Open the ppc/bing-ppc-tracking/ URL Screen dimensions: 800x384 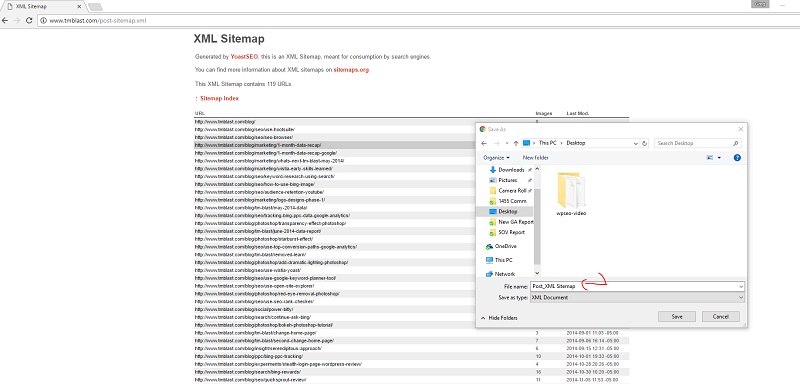(x=248, y=356)
